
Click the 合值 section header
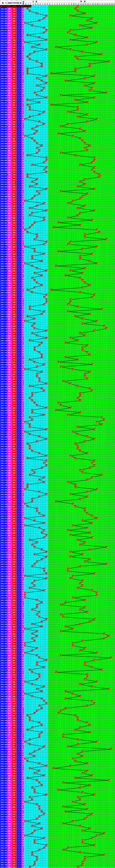[36, 1]
